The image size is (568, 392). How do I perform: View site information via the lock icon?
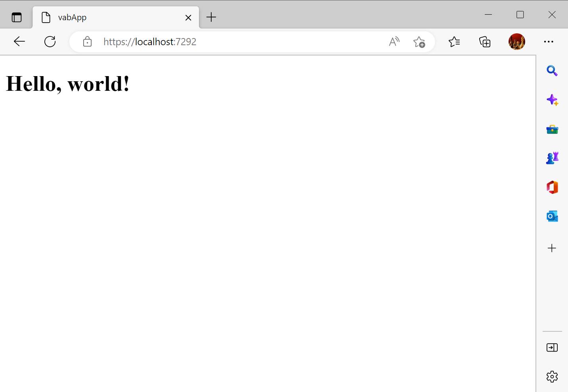pos(87,42)
